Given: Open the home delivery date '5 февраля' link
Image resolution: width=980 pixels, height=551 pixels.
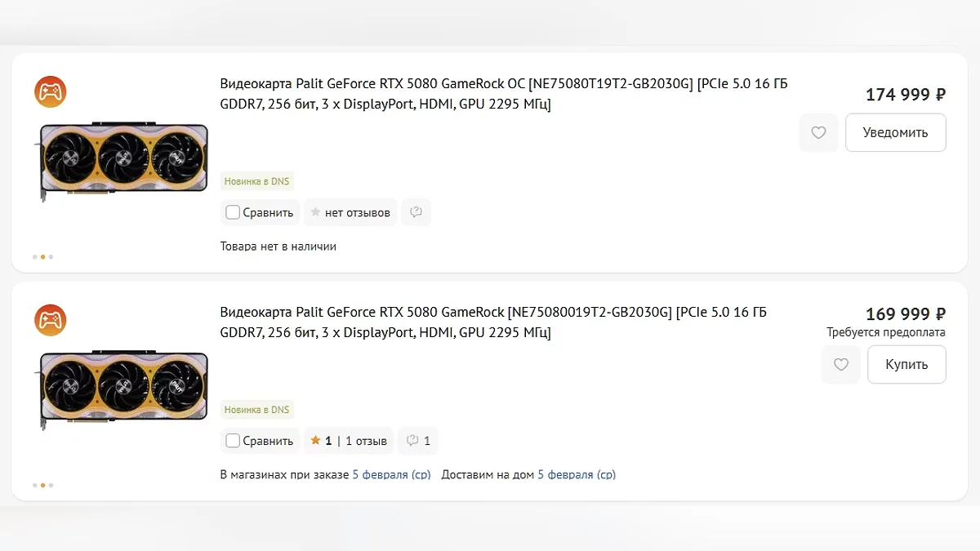Looking at the screenshot, I should click(576, 474).
